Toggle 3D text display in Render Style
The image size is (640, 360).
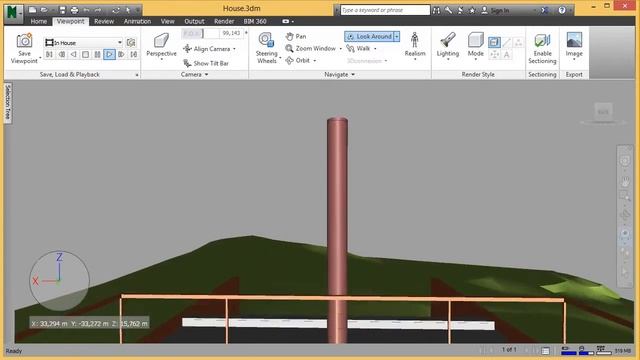[507, 55]
